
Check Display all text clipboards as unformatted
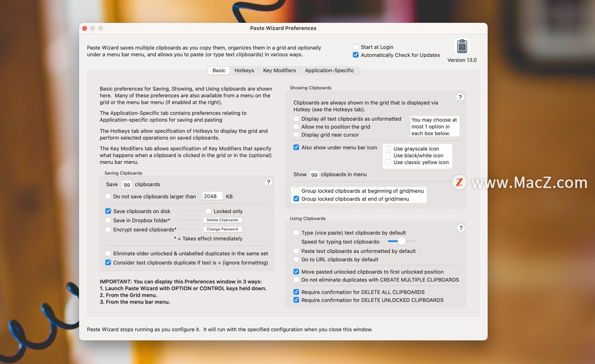296,118
